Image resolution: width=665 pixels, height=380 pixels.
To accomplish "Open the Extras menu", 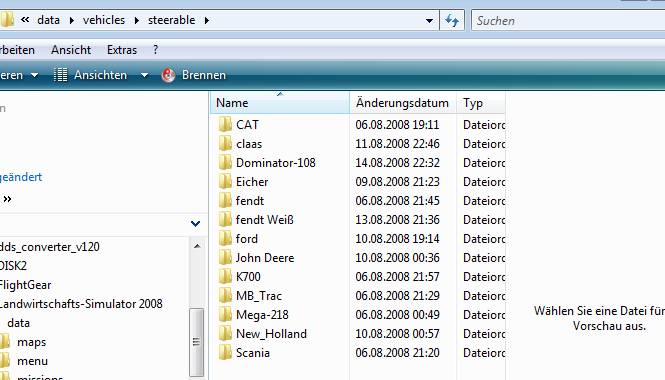I will click(x=122, y=50).
